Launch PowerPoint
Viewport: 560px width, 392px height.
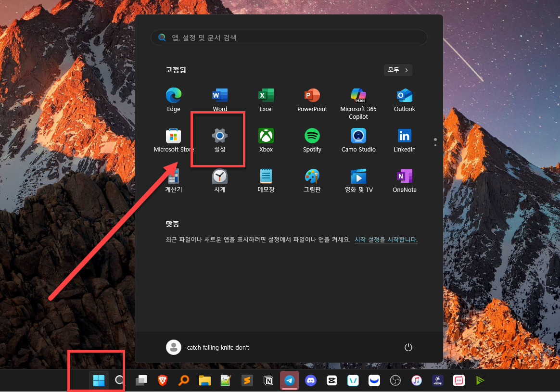click(x=312, y=100)
